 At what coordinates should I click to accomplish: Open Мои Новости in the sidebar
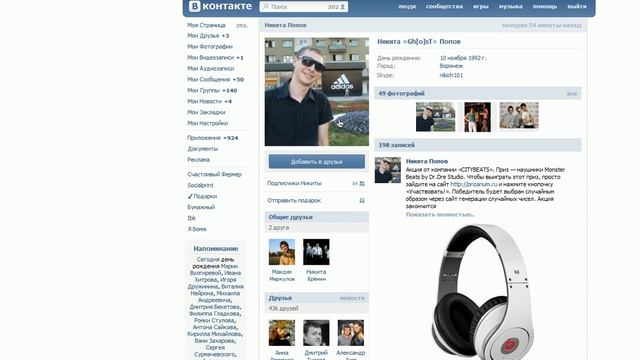pos(209,102)
